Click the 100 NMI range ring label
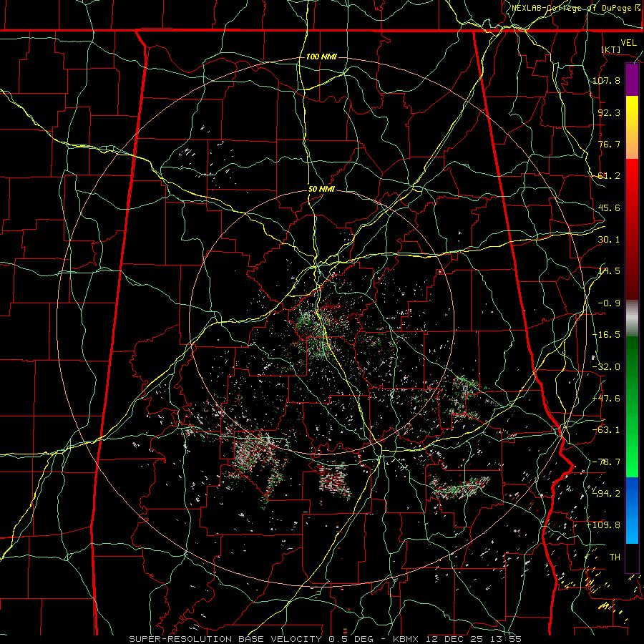 [321, 57]
